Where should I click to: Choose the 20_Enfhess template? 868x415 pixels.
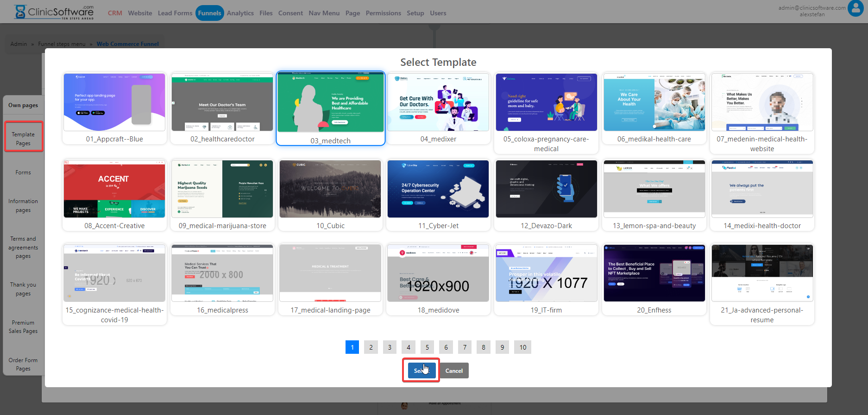(x=654, y=274)
